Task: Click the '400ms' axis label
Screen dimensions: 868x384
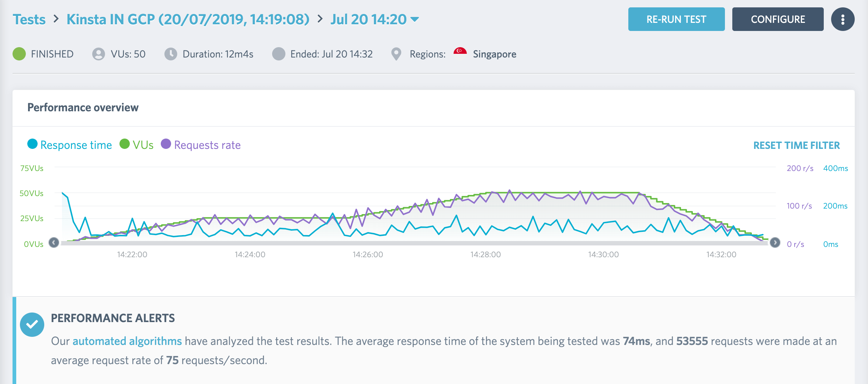Action: point(836,168)
